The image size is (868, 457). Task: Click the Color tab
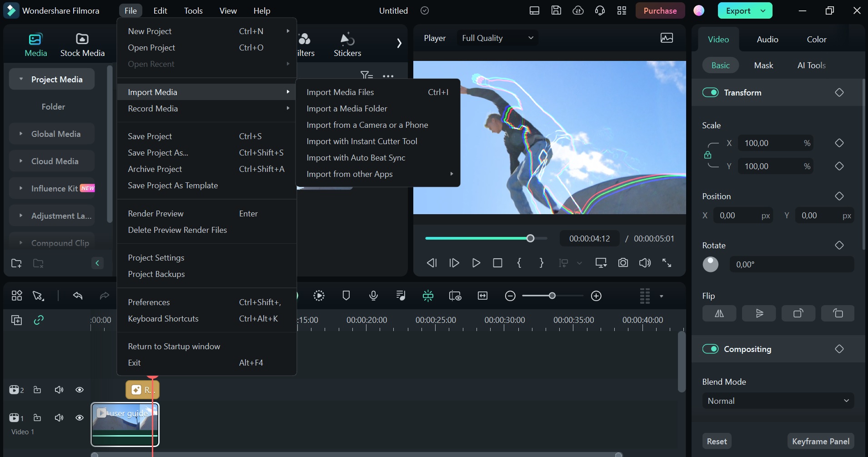817,40
